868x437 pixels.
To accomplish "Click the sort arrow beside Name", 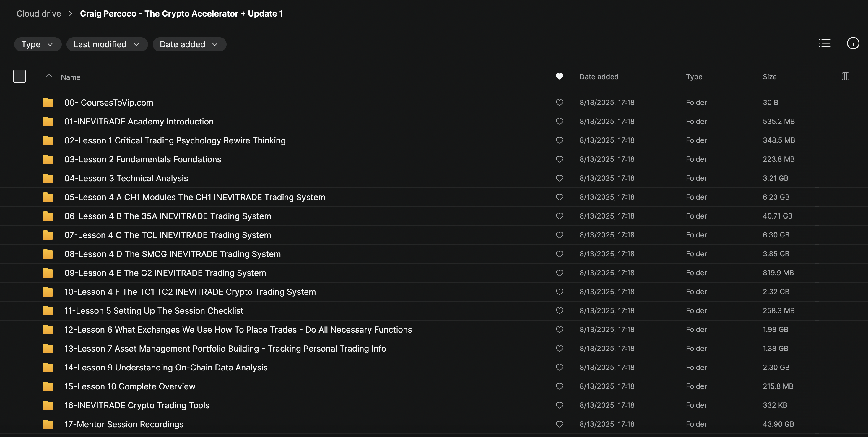I will [x=49, y=77].
